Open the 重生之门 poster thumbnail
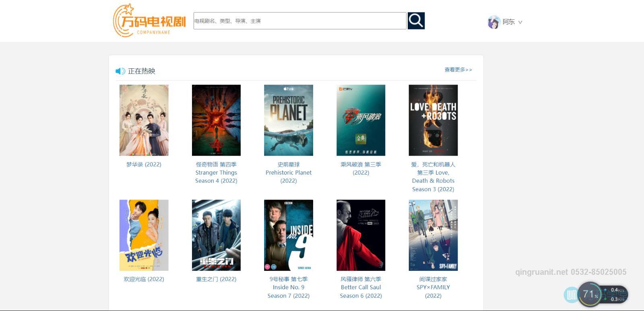Screen dimensions: 644x311 tap(216, 235)
